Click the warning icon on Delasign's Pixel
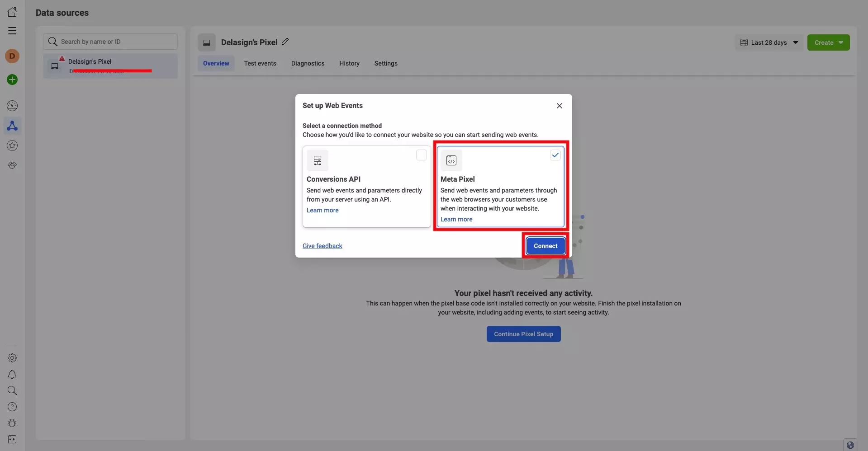Image resolution: width=868 pixels, height=451 pixels. point(62,59)
